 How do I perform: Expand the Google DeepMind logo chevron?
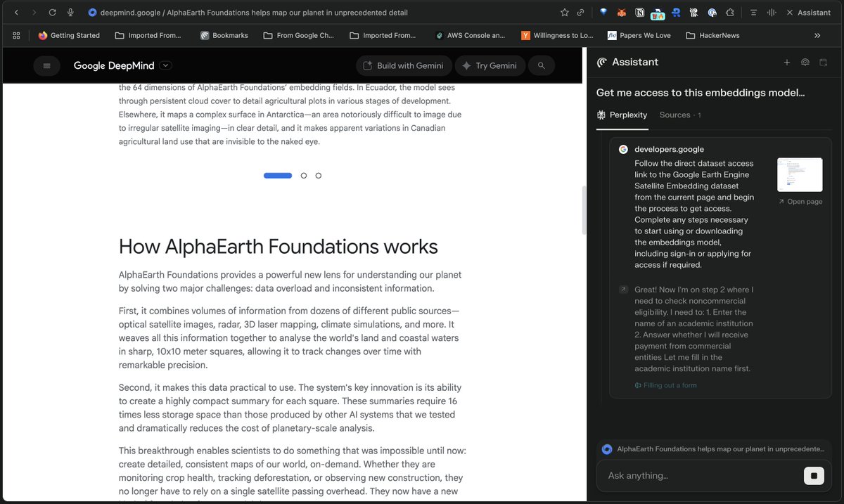(x=165, y=65)
